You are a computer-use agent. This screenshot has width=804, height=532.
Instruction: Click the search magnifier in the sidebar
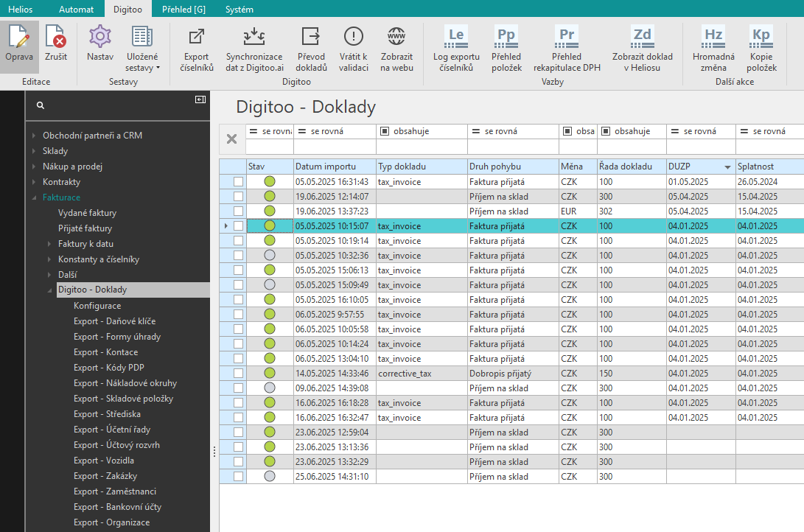(x=41, y=105)
